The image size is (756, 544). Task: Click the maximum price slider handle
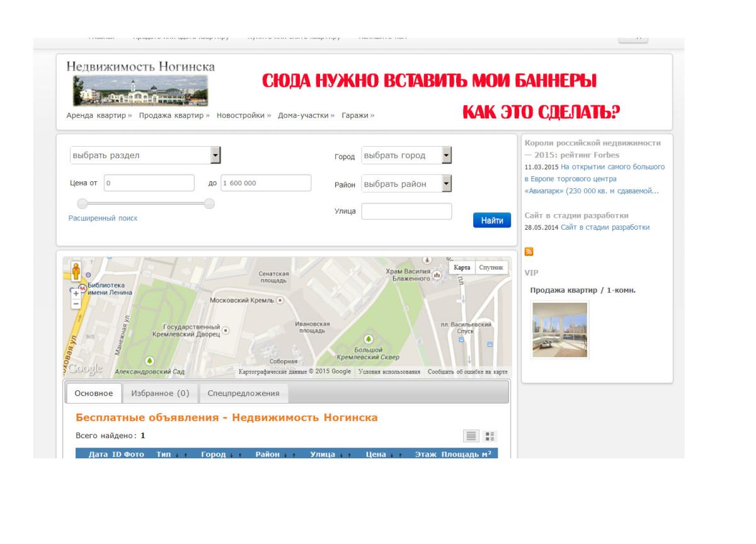click(x=210, y=203)
